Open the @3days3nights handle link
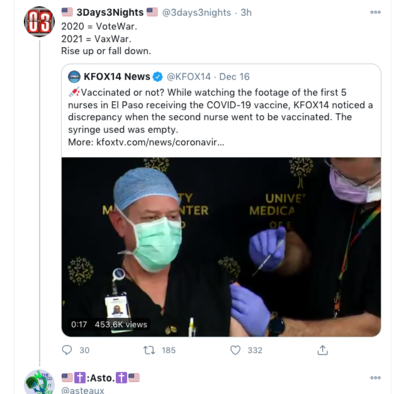Image resolution: width=406 pixels, height=394 pixels. point(196,13)
